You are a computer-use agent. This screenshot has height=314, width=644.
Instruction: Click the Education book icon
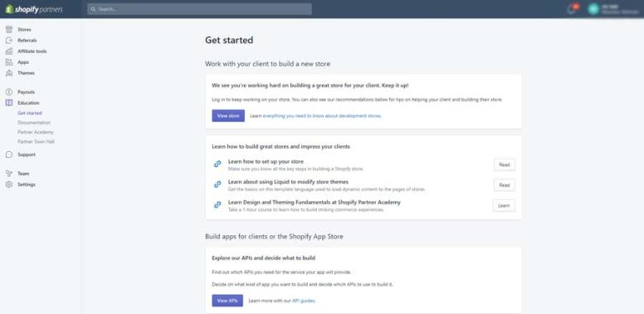click(9, 102)
